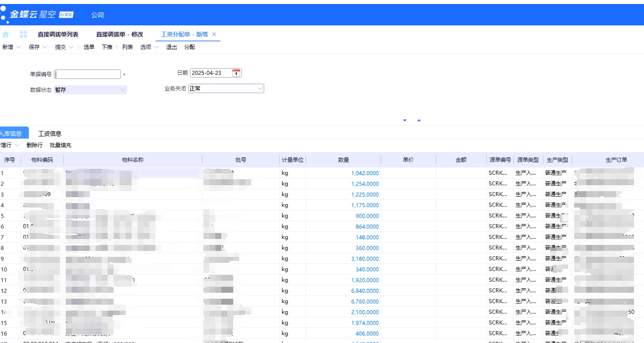This screenshot has height=343, width=644.
Task: Click 删除行 to delete row
Action: [x=34, y=145]
